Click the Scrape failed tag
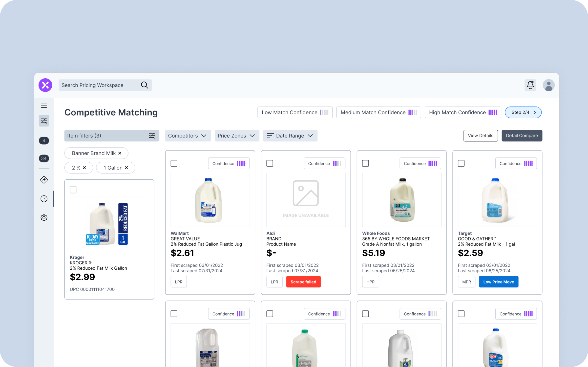The width and height of the screenshot is (588, 367). point(303,282)
